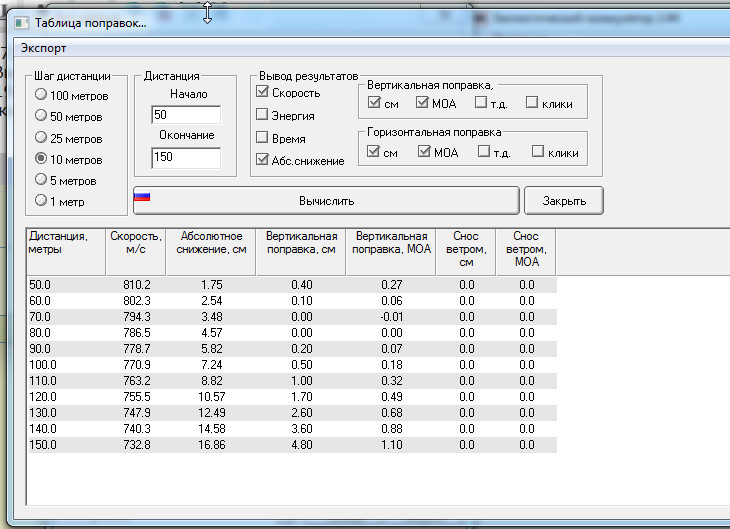Toggle MOA checkbox under Горизонтальная поправка

(424, 152)
